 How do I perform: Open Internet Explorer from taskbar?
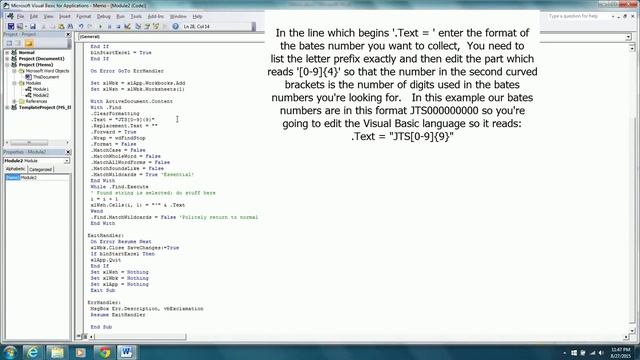(x=33, y=352)
